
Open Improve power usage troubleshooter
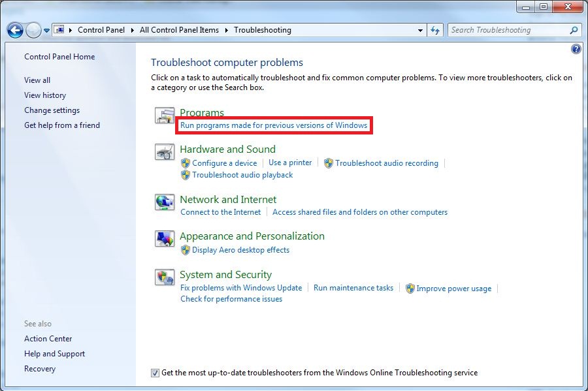click(x=454, y=289)
